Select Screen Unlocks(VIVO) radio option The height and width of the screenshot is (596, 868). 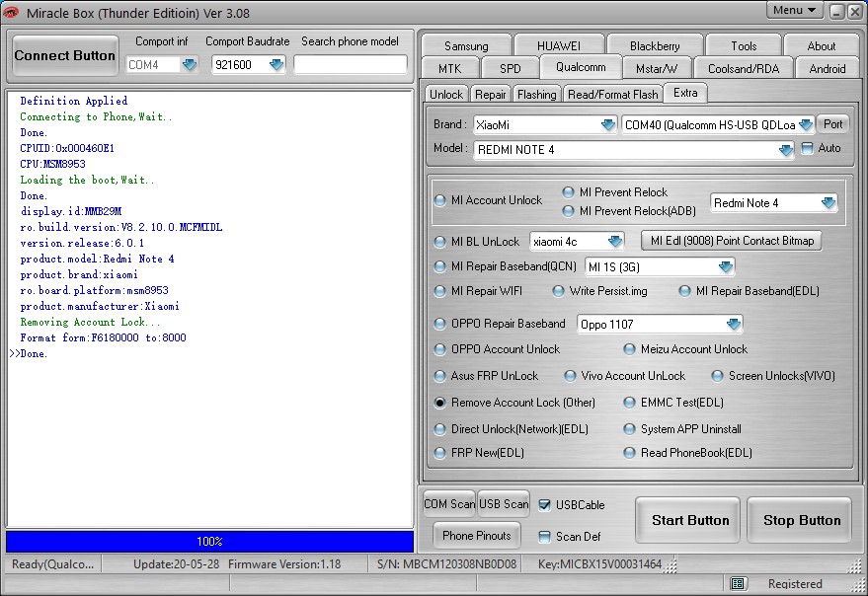click(718, 376)
